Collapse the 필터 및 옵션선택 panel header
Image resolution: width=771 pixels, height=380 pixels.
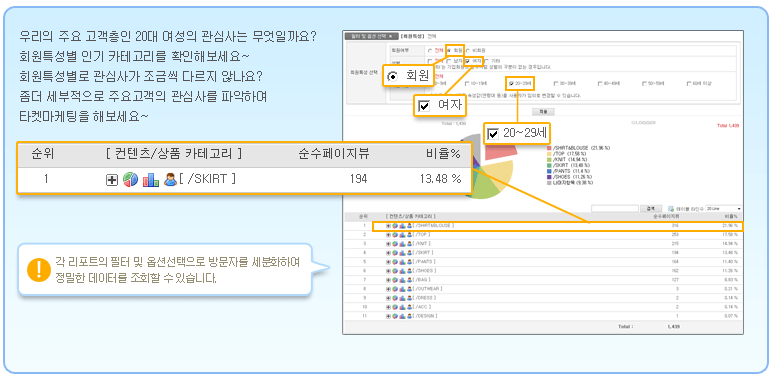click(x=370, y=36)
